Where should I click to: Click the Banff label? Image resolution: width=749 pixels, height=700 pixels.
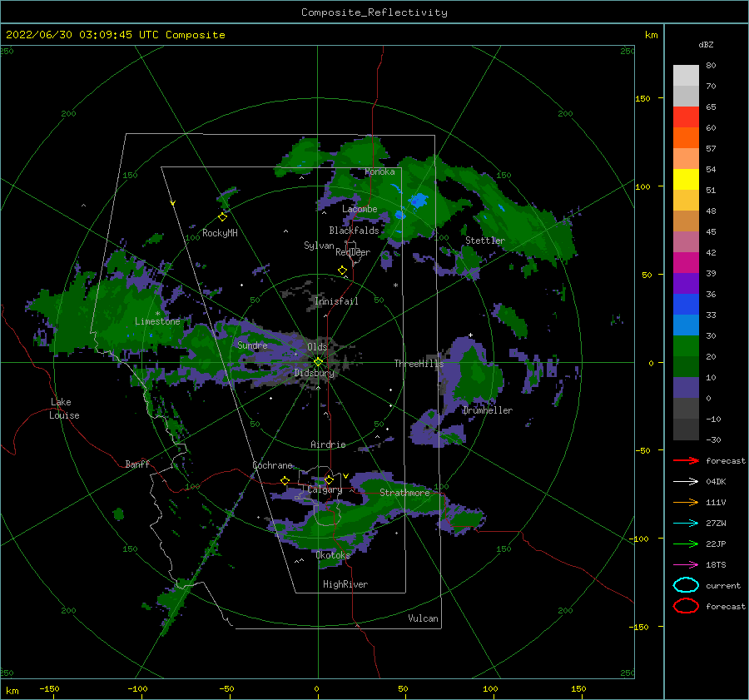pyautogui.click(x=137, y=464)
